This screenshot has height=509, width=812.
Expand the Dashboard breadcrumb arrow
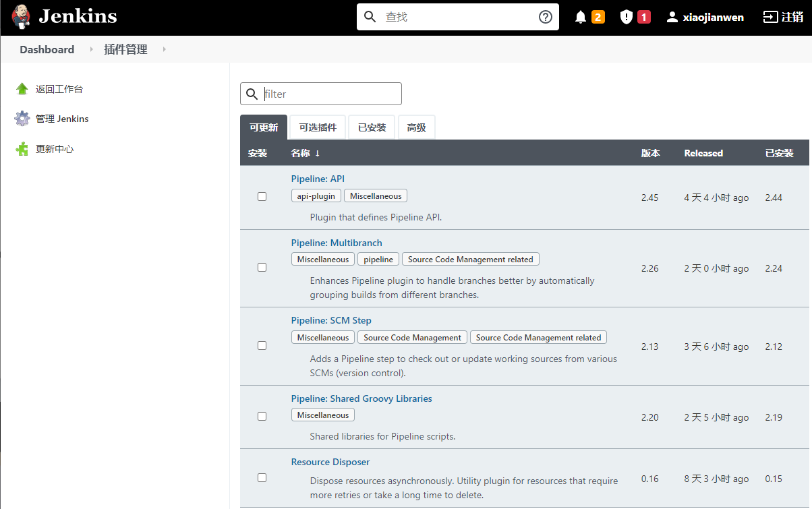pyautogui.click(x=91, y=49)
